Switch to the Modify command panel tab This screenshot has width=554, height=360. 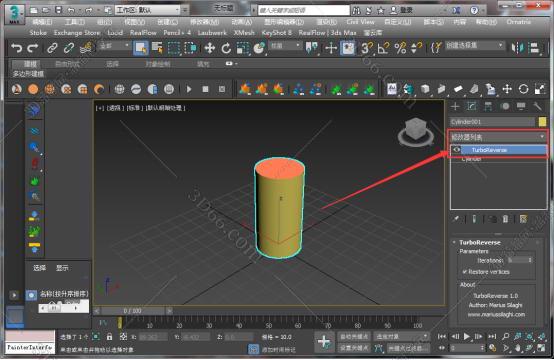click(472, 106)
